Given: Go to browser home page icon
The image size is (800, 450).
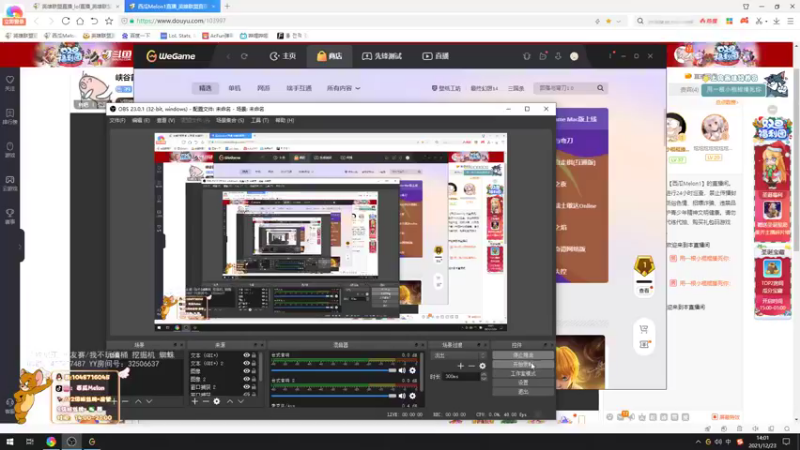Looking at the screenshot, I should pos(80,21).
